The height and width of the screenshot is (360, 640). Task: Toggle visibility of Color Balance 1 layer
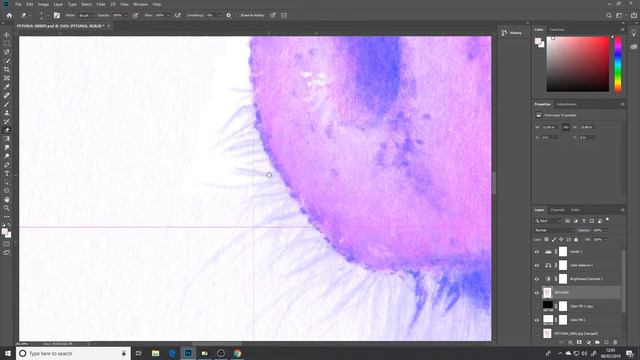coord(537,265)
